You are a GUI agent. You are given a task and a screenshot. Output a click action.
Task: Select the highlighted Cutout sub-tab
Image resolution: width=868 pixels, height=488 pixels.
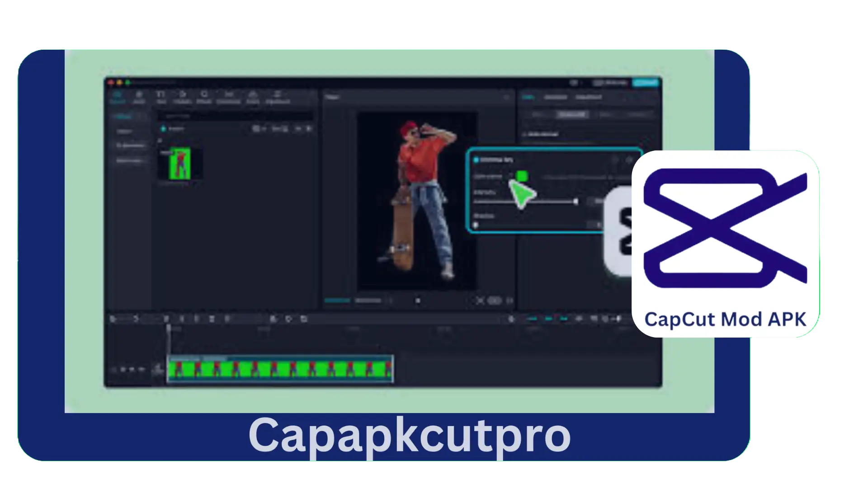point(572,115)
